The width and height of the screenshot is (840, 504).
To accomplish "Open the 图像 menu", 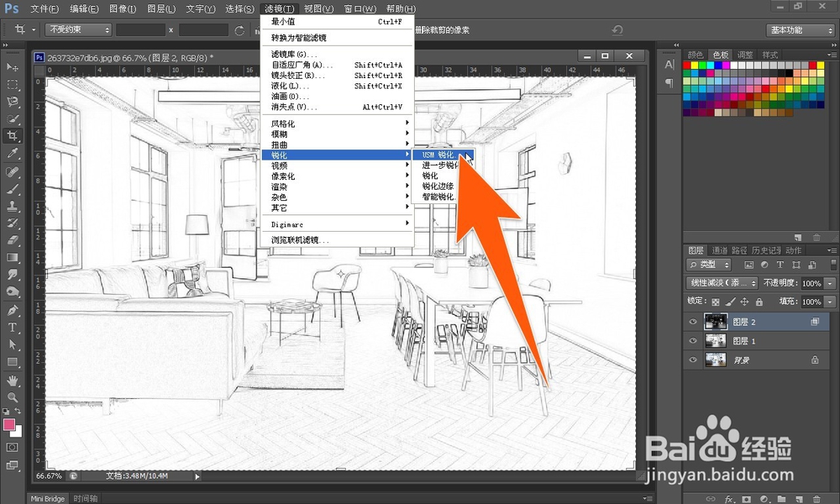I will (123, 8).
